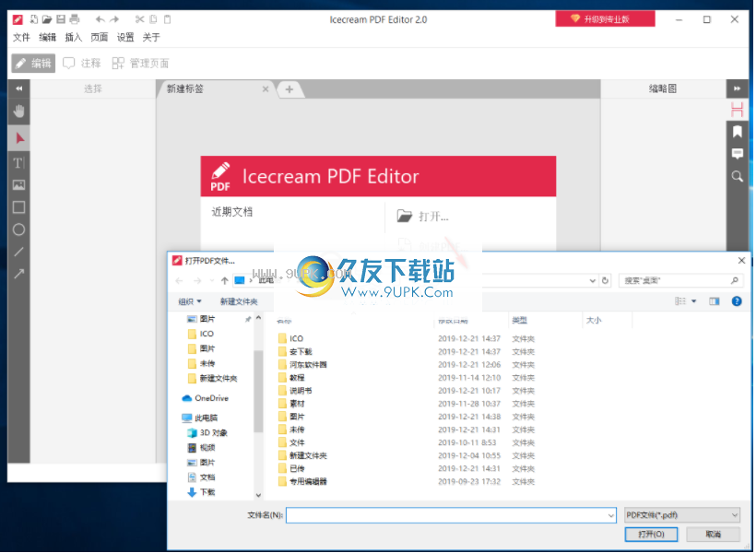Select 3D 对象 in navigation tree
The height and width of the screenshot is (553, 756).
[x=207, y=433]
